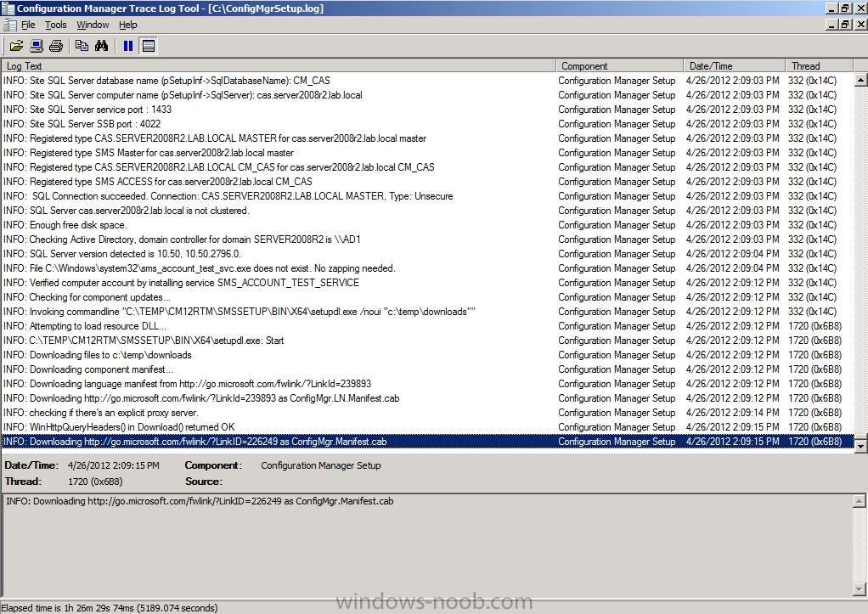Screen dimensions: 868x614
Task: Pause log updating with the pause icon
Action: [128, 46]
